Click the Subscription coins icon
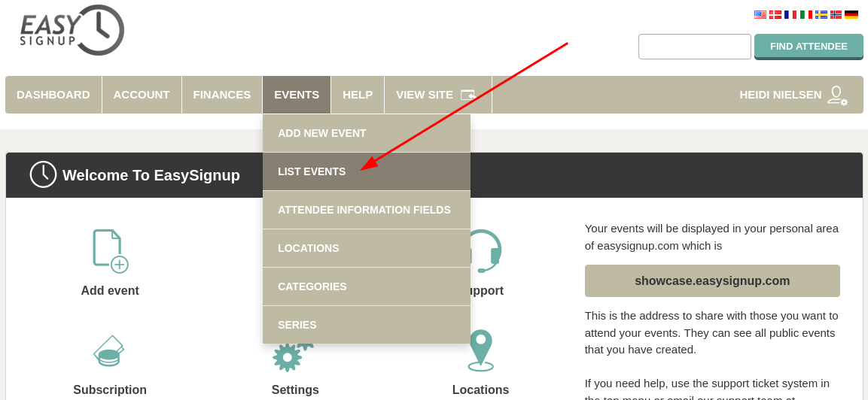 (108, 351)
